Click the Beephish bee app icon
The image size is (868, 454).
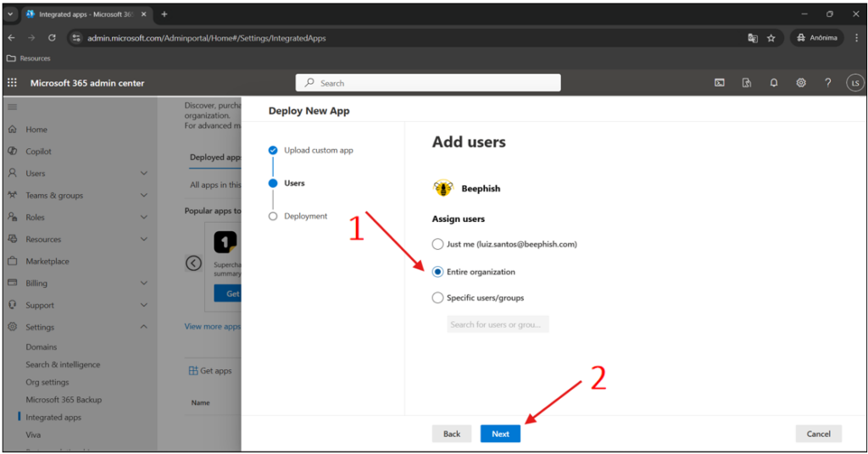(442, 188)
